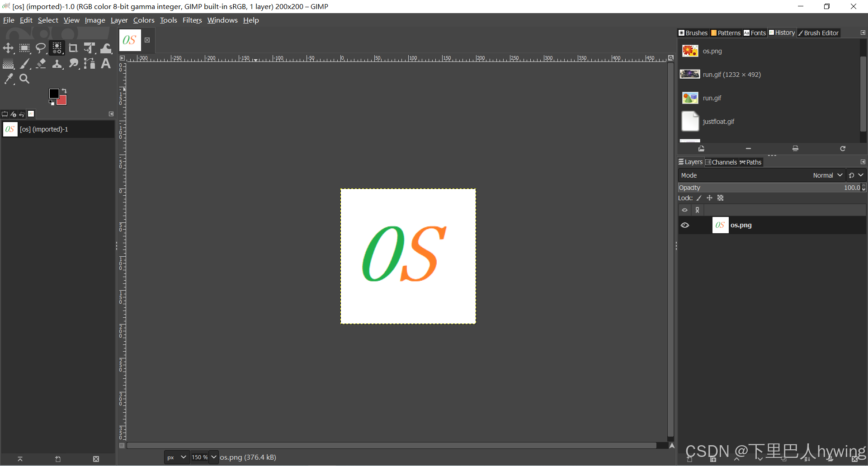The width and height of the screenshot is (868, 466).
Task: Open the canvas navigation preview button
Action: click(x=671, y=446)
